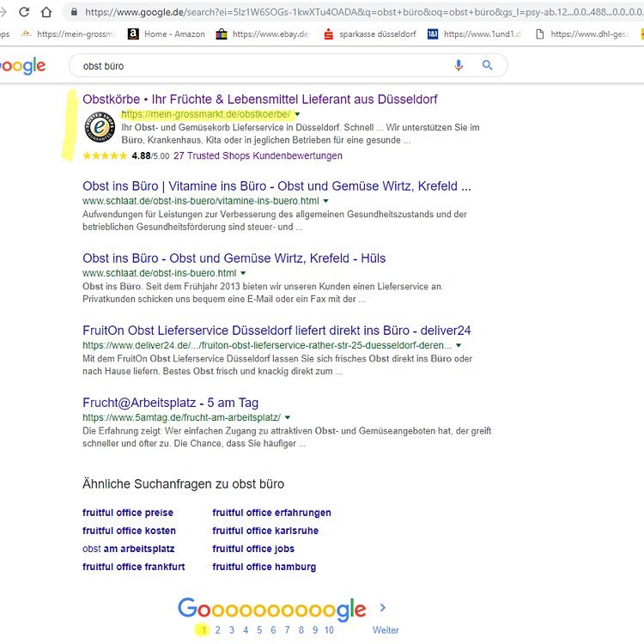Click the Google logo beside the search box
The height and width of the screenshot is (644, 644).
(22, 66)
